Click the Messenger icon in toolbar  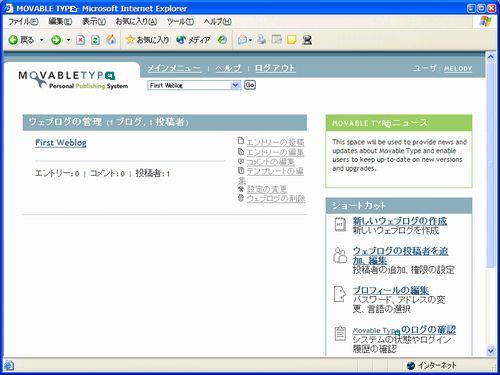[307, 40]
